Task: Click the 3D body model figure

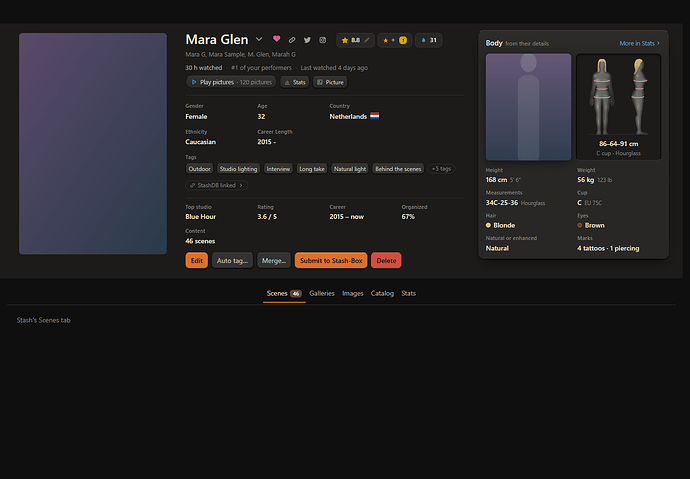Action: coord(618,96)
